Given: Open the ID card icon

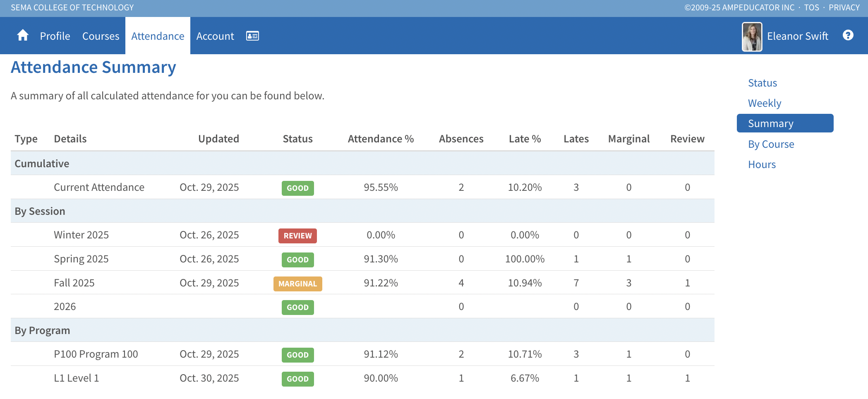Looking at the screenshot, I should tap(252, 36).
